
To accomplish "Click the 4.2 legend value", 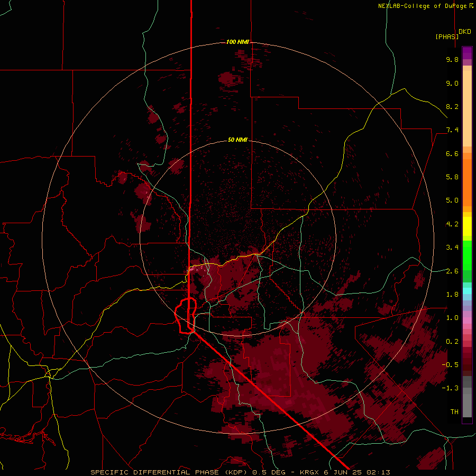I will point(452,224).
